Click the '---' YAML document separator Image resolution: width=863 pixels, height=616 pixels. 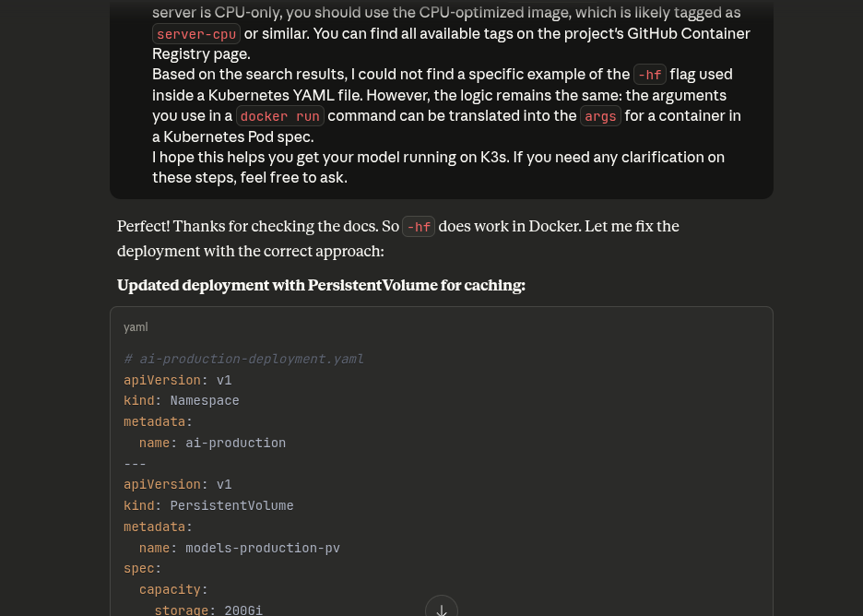click(x=136, y=464)
